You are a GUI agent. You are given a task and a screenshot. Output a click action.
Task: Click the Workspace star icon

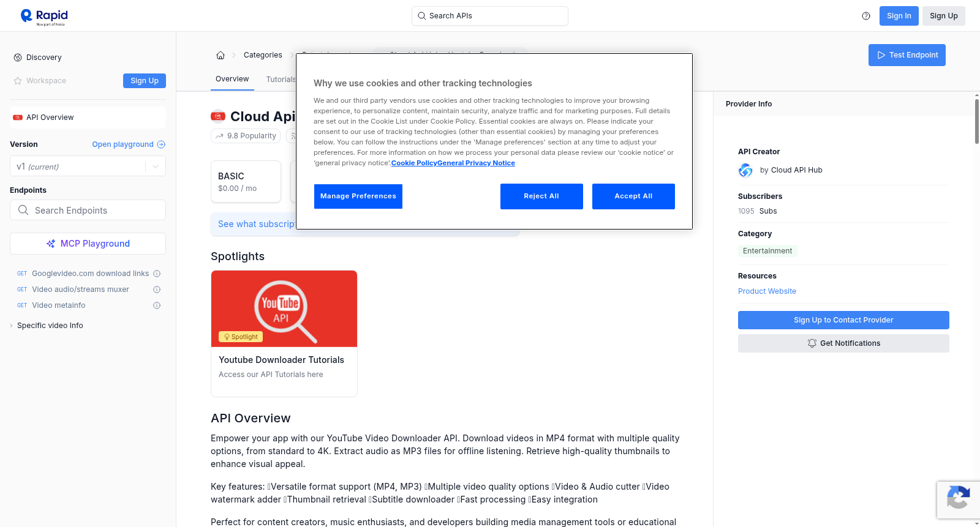tap(18, 81)
